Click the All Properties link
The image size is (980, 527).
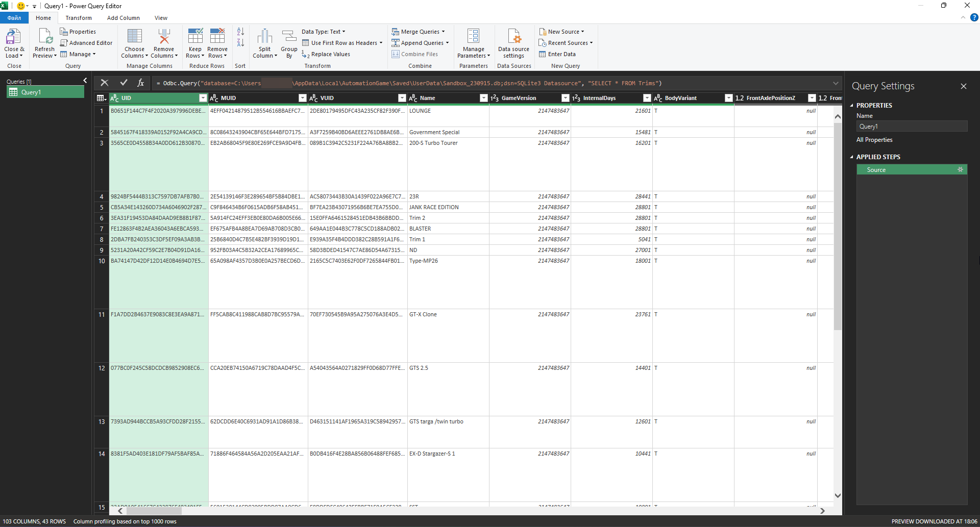pyautogui.click(x=874, y=140)
